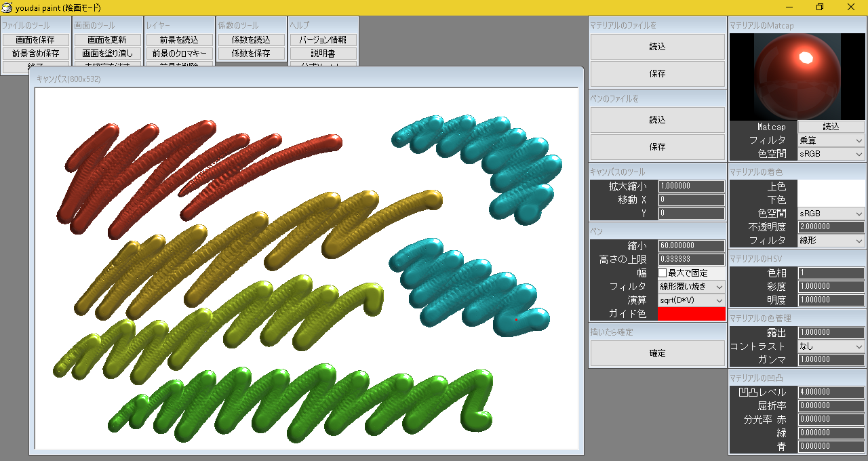Click the 確定 confirm button
The width and height of the screenshot is (868, 461).
tap(657, 353)
